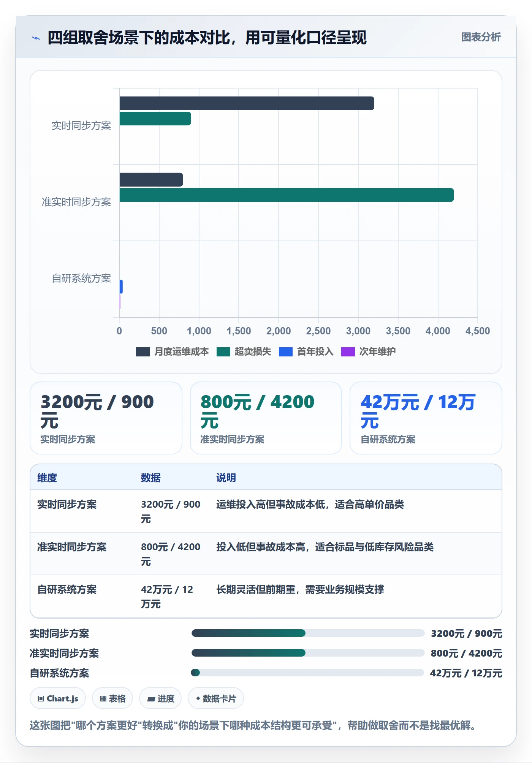Viewport: 532px width, 763px height.
Task: Click the 自研系统方案 axis label in the chart
Action: [81, 279]
